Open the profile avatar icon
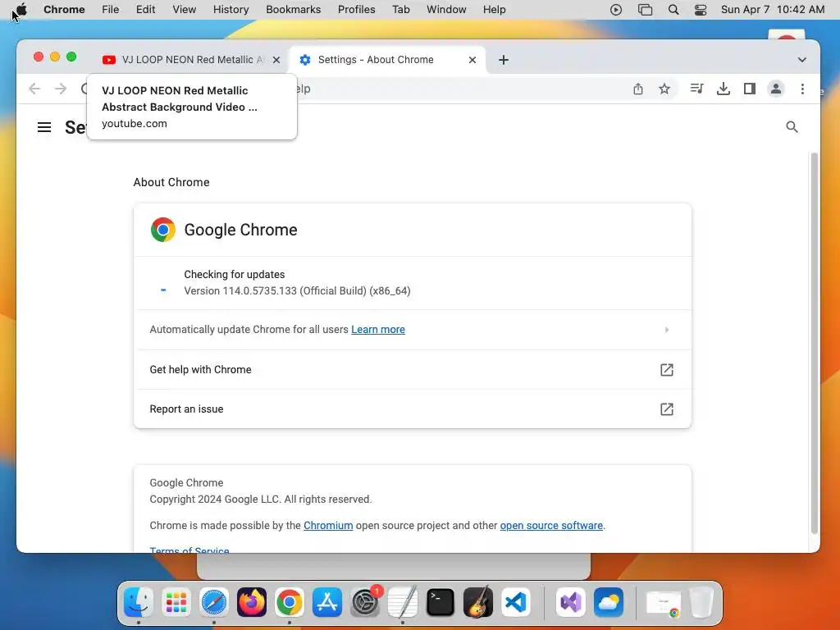Screen dimensions: 840x630 coord(776,89)
